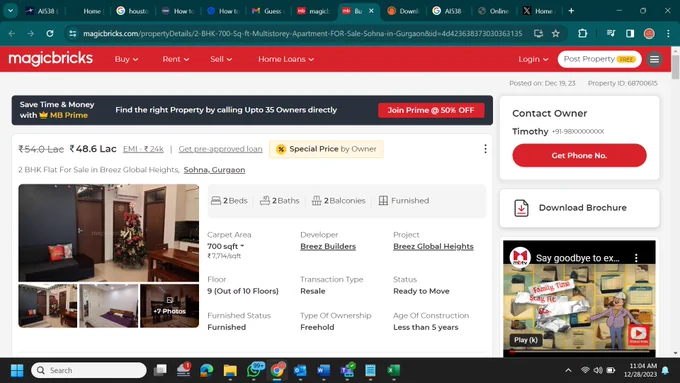
Task: Open the +7 Photos thumbnail
Action: [170, 306]
